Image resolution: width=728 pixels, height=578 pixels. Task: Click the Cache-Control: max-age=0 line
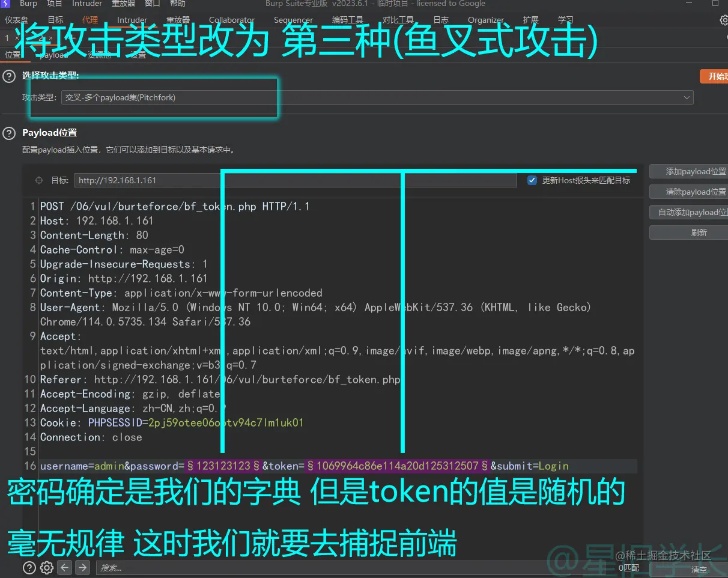pos(112,249)
